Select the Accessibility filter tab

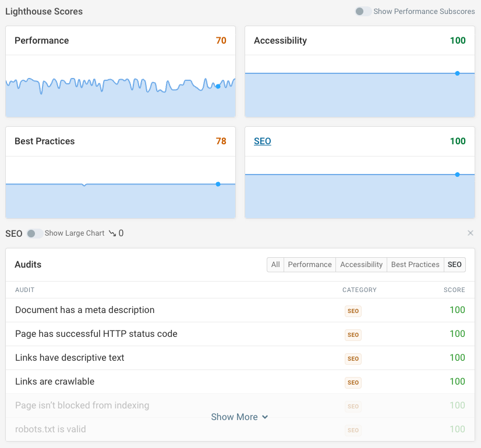361,264
